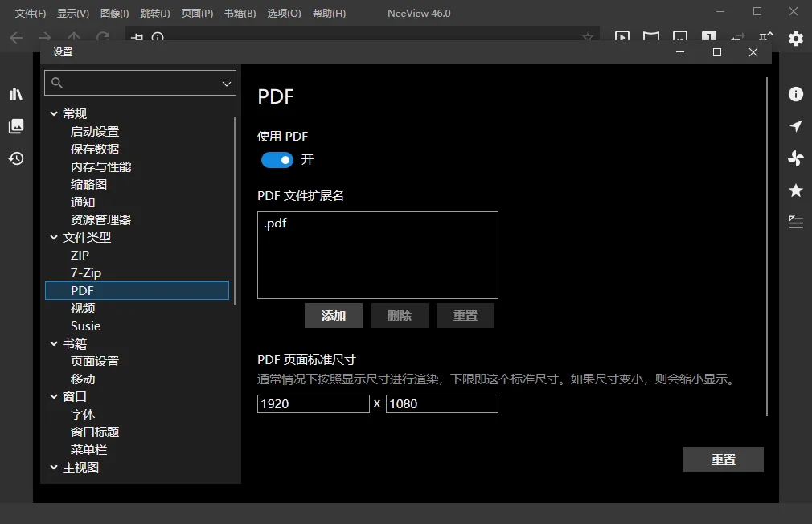812x524 pixels.
Task: Open the playlist icon on right sidebar
Action: click(795, 222)
